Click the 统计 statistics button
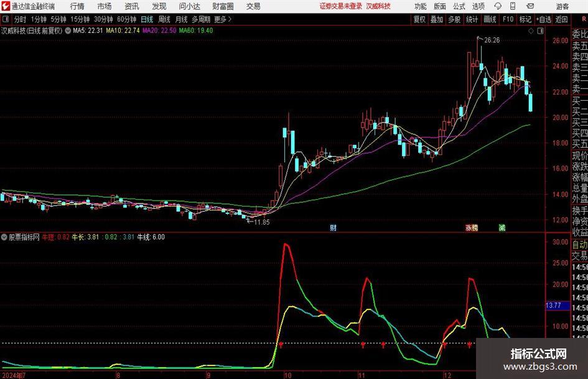 [x=472, y=19]
